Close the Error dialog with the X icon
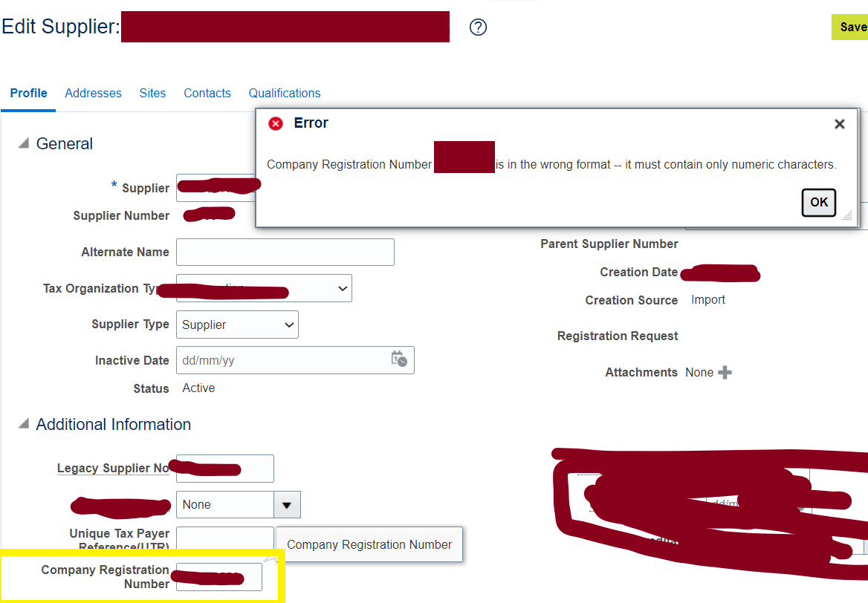868x603 pixels. coord(839,124)
